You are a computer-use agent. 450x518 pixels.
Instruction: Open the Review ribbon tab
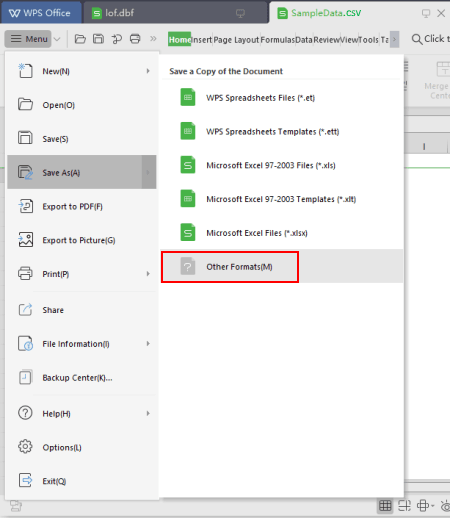pos(326,40)
